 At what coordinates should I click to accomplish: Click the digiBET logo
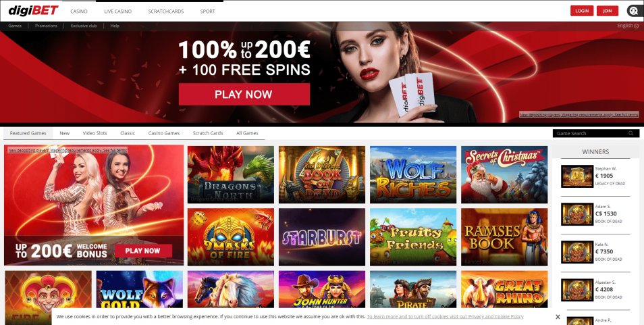(33, 10)
